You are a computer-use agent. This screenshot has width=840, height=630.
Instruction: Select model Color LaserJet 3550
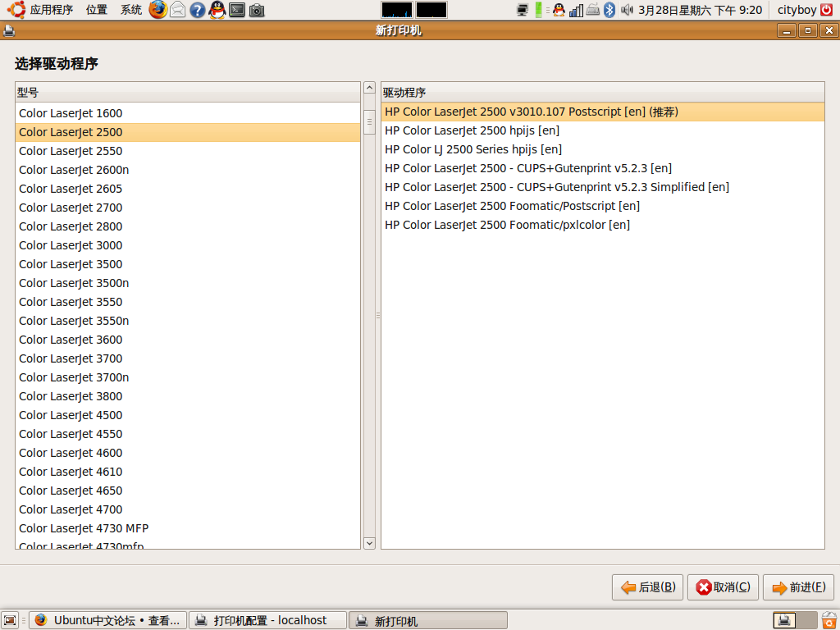point(188,302)
